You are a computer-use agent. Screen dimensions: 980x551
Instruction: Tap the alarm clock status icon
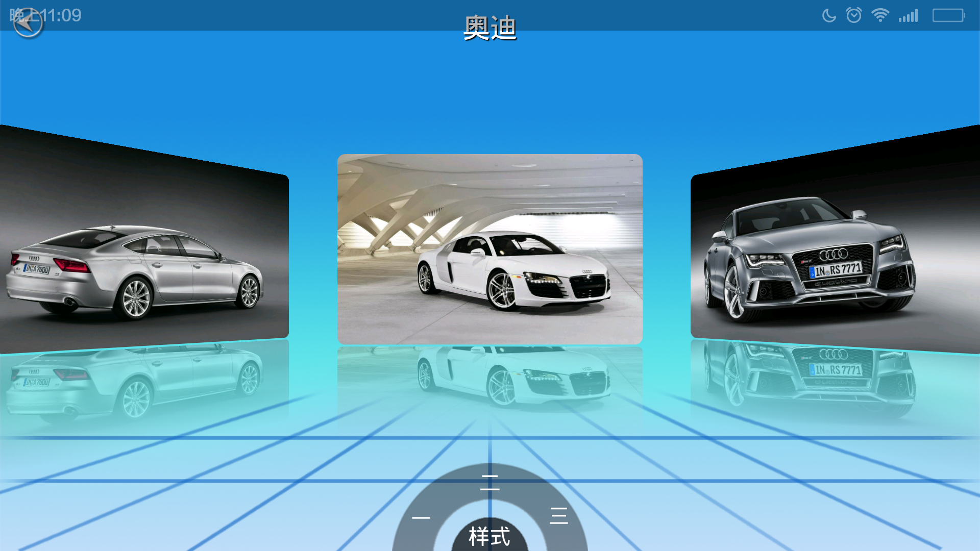click(854, 15)
